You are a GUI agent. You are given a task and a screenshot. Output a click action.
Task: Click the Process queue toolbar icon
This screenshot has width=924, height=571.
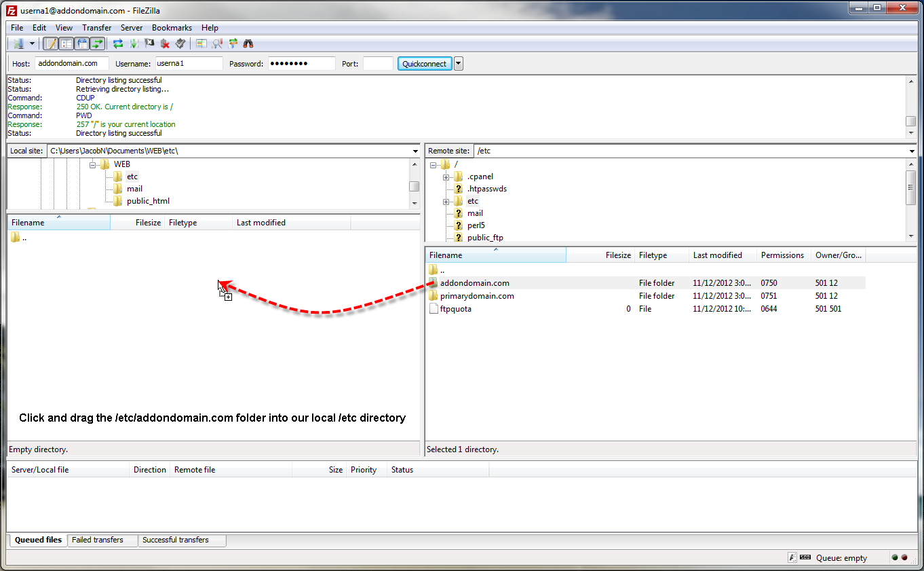[x=134, y=43]
